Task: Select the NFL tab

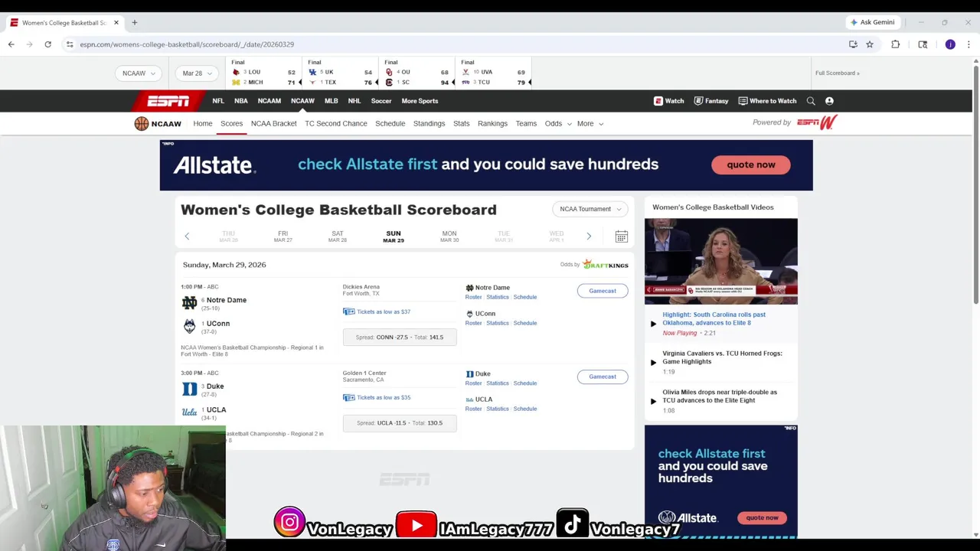Action: tap(218, 101)
